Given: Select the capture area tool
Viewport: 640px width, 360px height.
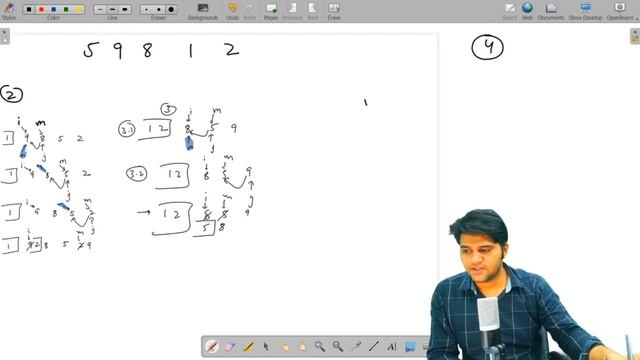Looking at the screenshot, I should click(409, 347).
